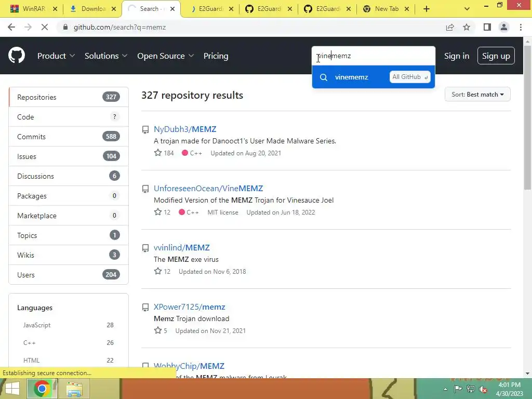Switch to the New Tab tab
This screenshot has height=399, width=532.
point(386,9)
